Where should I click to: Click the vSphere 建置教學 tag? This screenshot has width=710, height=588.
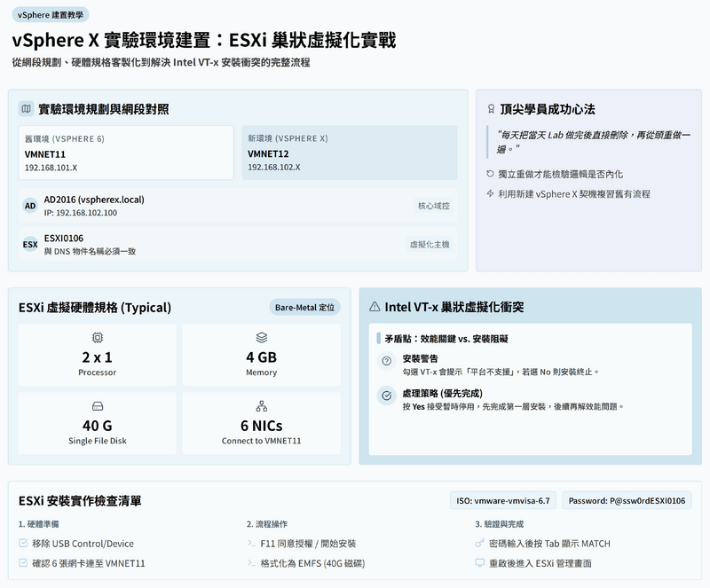tap(51, 15)
